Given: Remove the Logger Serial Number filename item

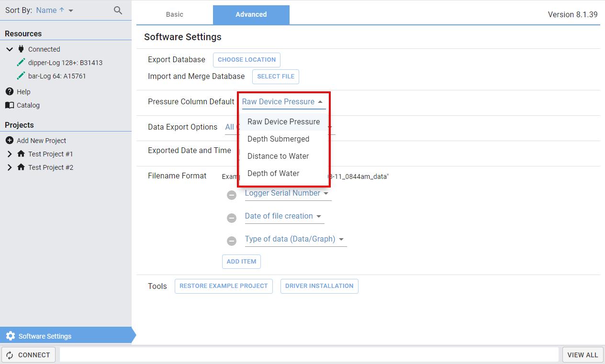Looking at the screenshot, I should [232, 195].
